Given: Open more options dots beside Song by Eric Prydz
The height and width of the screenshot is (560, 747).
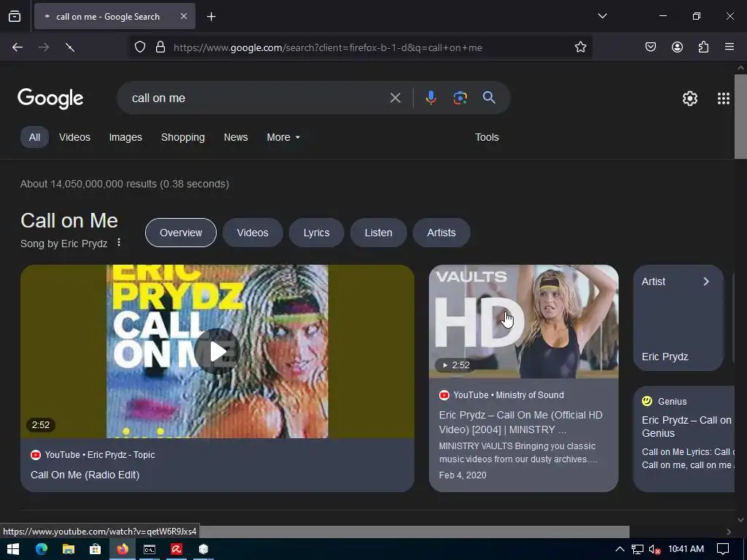Looking at the screenshot, I should 119,243.
